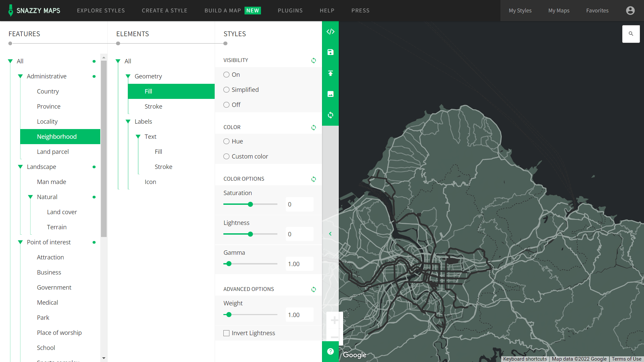Zoom in on the map

334,320
